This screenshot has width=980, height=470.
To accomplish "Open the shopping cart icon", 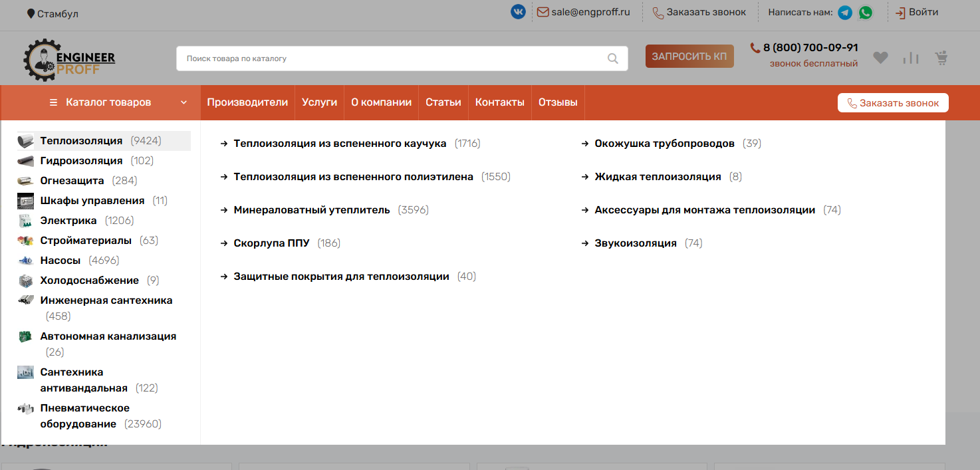I will [x=941, y=58].
